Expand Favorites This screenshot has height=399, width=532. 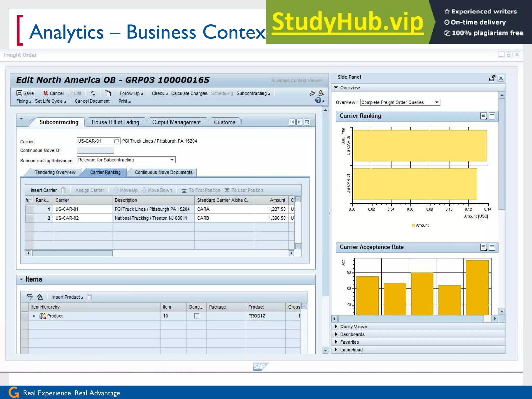pyautogui.click(x=336, y=342)
